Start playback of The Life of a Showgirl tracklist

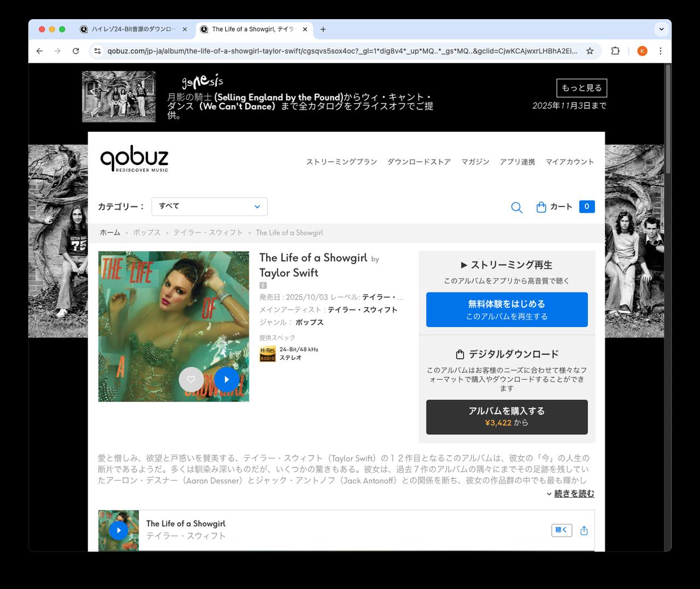pyautogui.click(x=119, y=530)
